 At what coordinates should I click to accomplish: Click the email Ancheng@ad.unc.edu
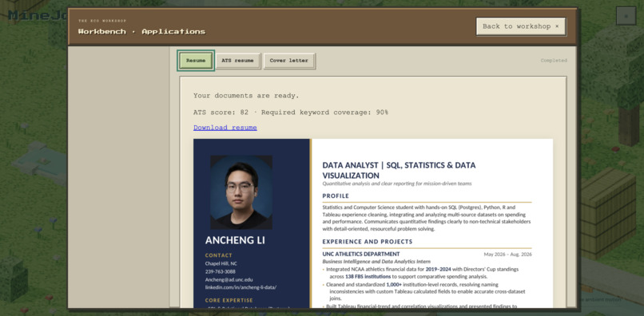(x=229, y=279)
